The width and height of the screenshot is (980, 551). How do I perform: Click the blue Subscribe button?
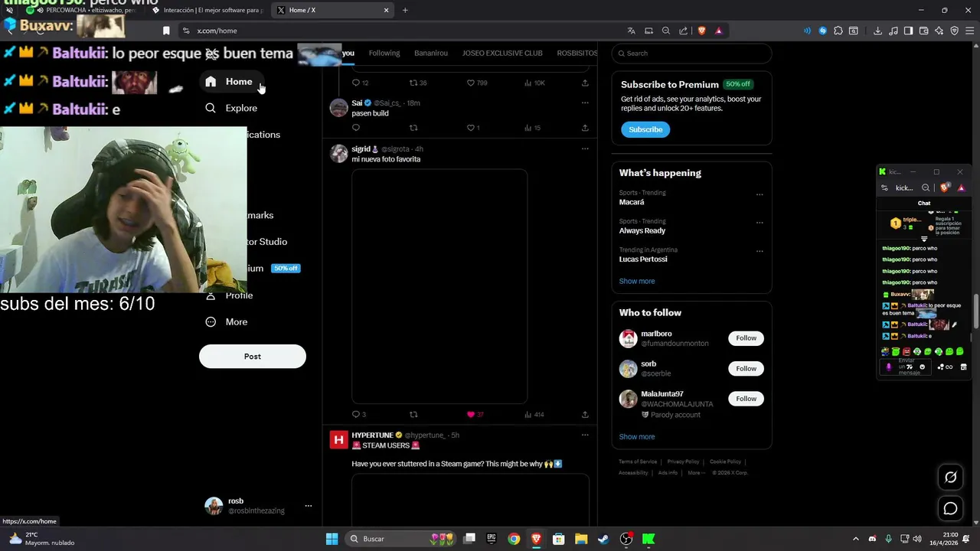point(645,129)
